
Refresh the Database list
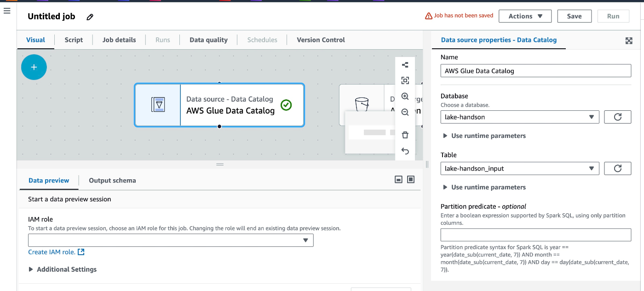coord(617,117)
